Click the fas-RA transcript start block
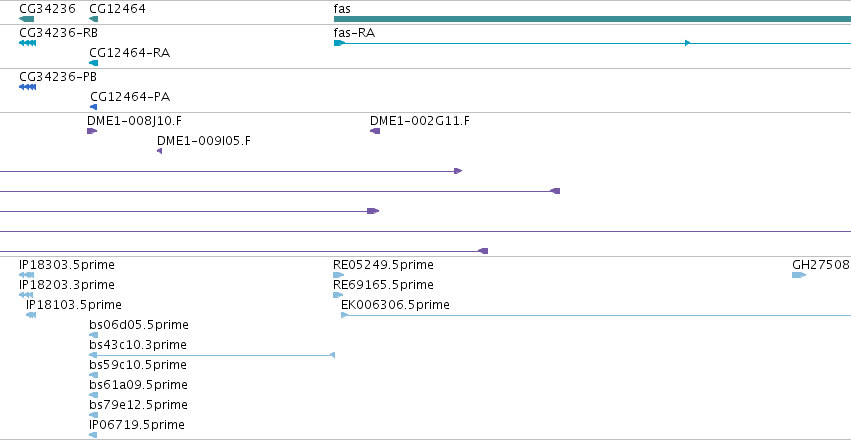Viewport: 851px width, 440px height. tap(339, 43)
